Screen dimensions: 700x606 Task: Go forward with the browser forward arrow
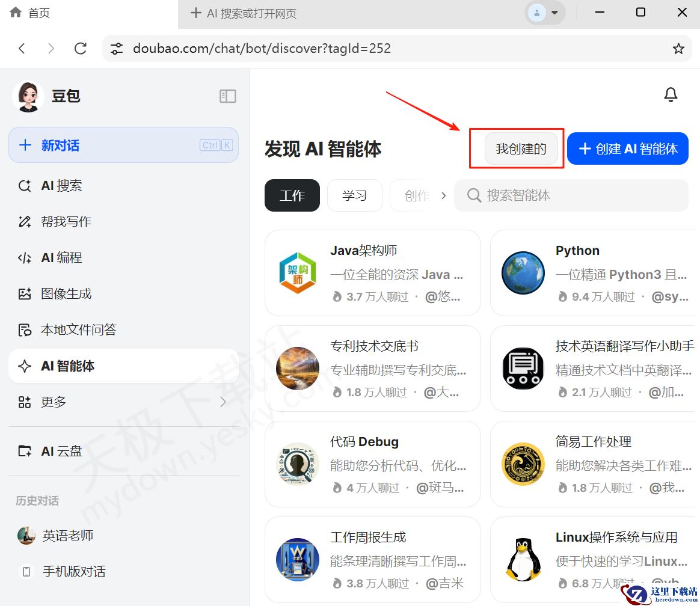pyautogui.click(x=51, y=48)
